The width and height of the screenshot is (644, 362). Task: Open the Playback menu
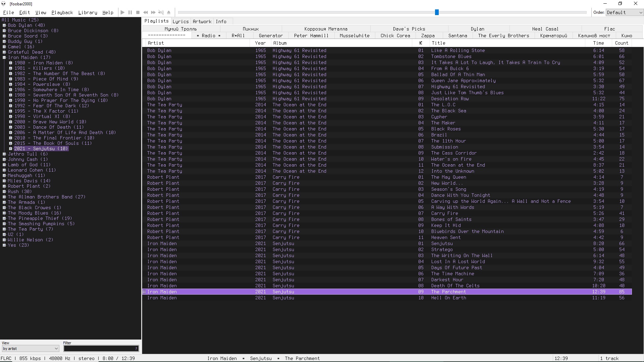(62, 12)
